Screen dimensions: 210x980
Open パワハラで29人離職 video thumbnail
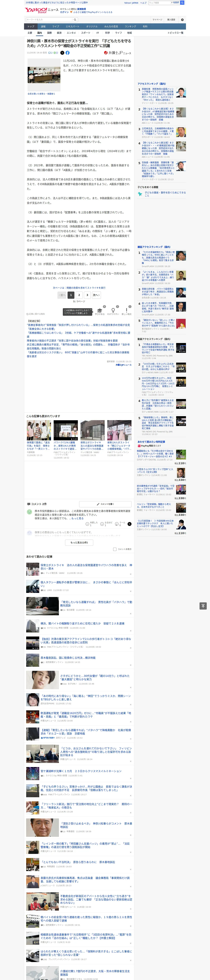coord(66,430)
